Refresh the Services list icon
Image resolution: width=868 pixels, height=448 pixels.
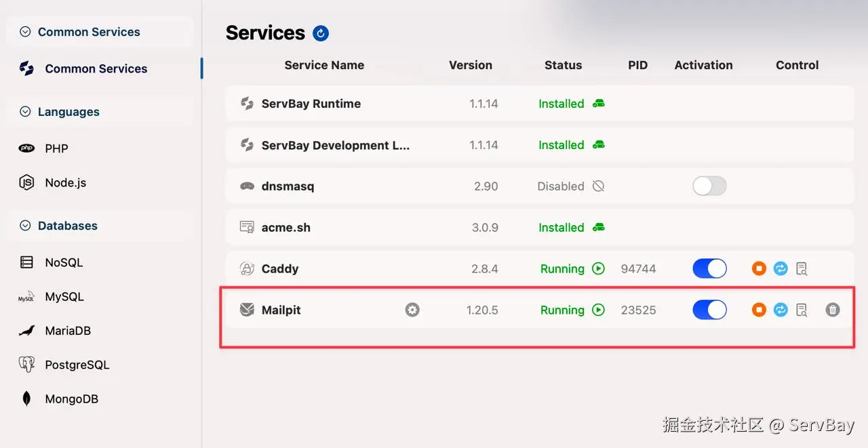(x=321, y=33)
